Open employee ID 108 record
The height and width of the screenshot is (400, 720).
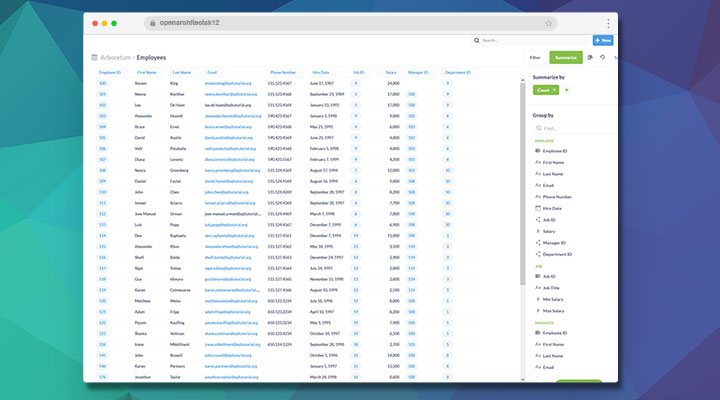coord(102,170)
